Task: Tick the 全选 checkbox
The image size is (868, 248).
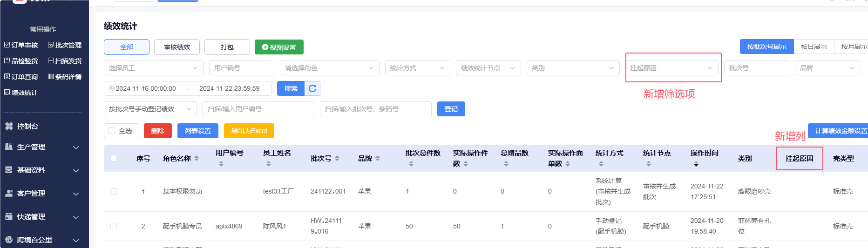Action: point(112,131)
